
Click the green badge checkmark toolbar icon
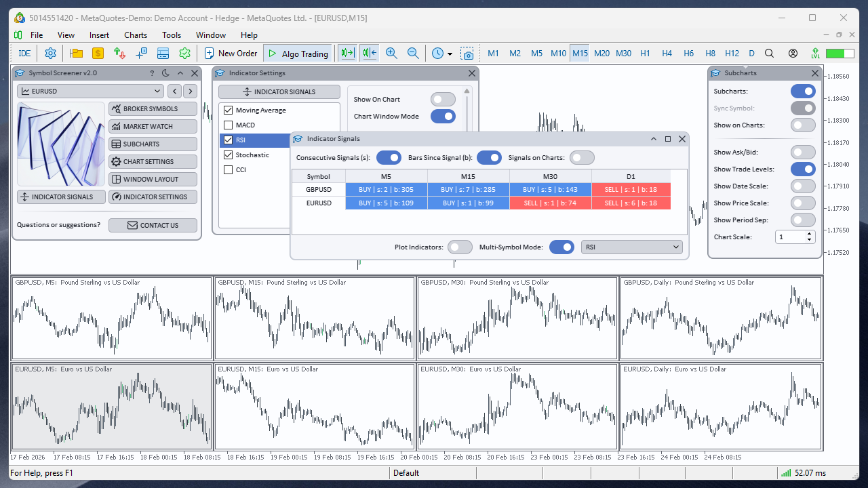click(x=184, y=53)
